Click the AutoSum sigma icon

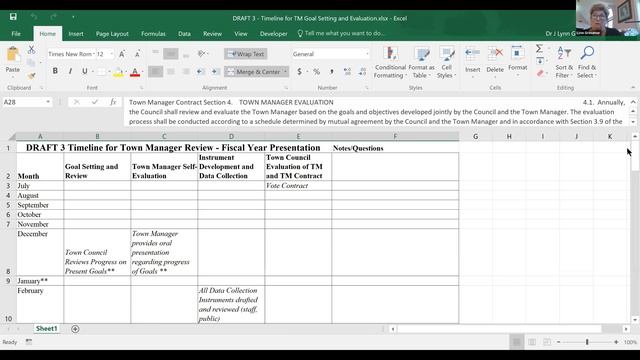539,49
